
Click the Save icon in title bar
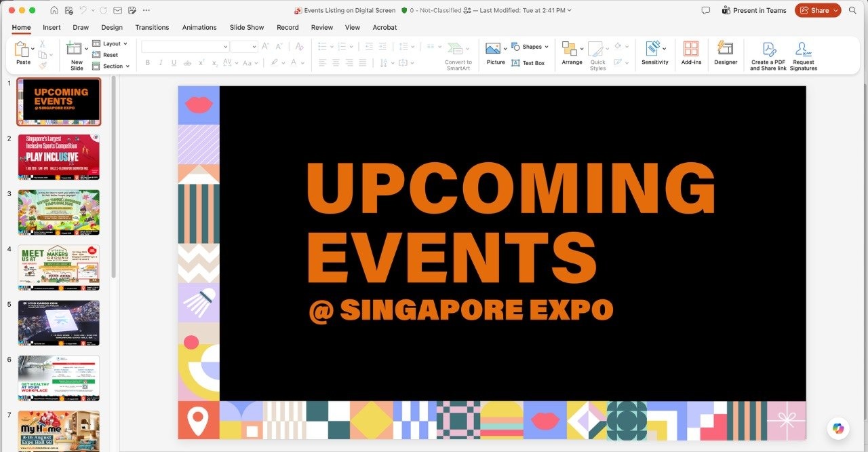point(68,10)
